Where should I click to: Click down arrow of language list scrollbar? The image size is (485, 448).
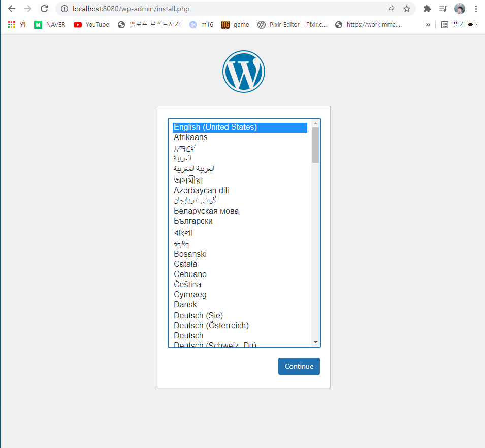pyautogui.click(x=315, y=342)
